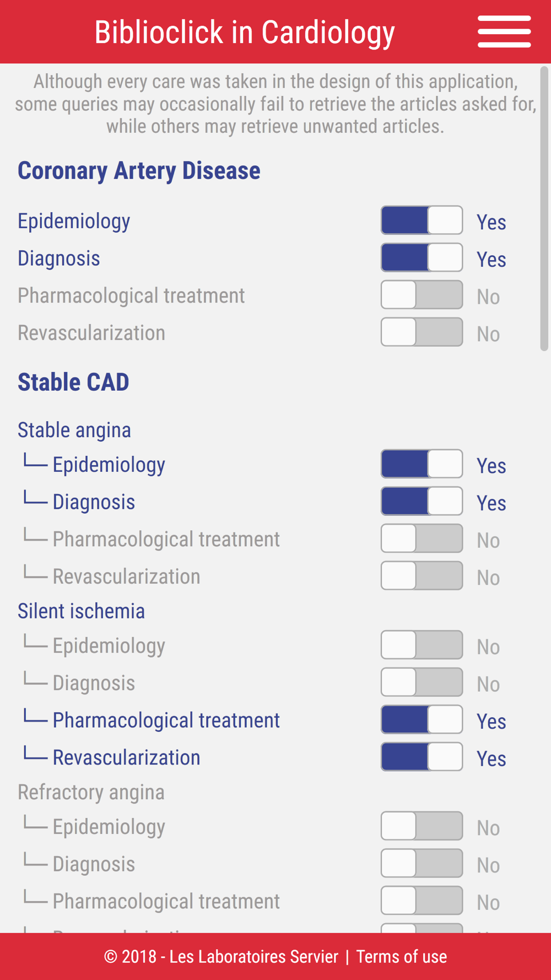The height and width of the screenshot is (980, 551).
Task: Turn off Coronary Artery Disease Diagnosis switch
Action: click(422, 258)
